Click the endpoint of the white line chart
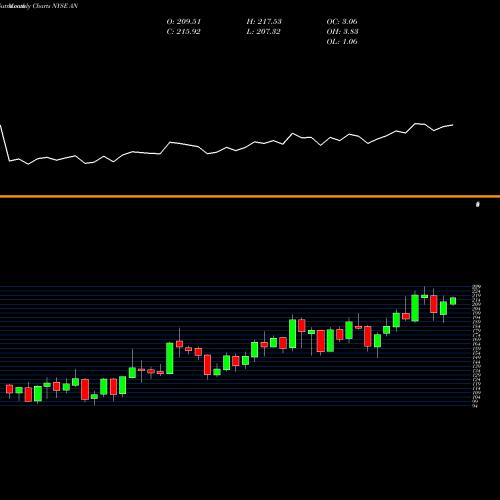The width and height of the screenshot is (500, 500). [453, 125]
